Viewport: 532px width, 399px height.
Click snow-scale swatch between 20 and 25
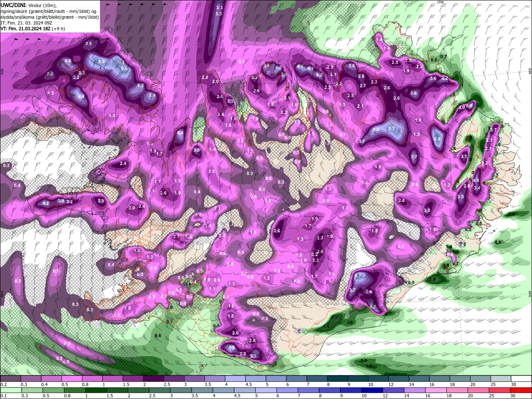pyautogui.click(x=480, y=379)
